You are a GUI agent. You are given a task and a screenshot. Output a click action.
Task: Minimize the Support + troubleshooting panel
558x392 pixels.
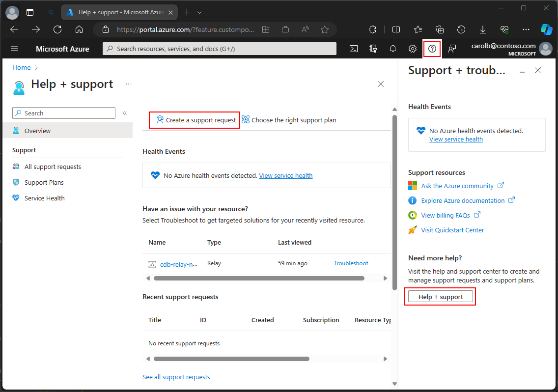(522, 72)
